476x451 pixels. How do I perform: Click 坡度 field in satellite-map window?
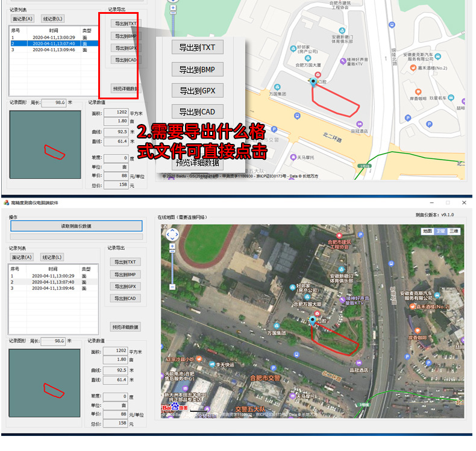(115, 397)
